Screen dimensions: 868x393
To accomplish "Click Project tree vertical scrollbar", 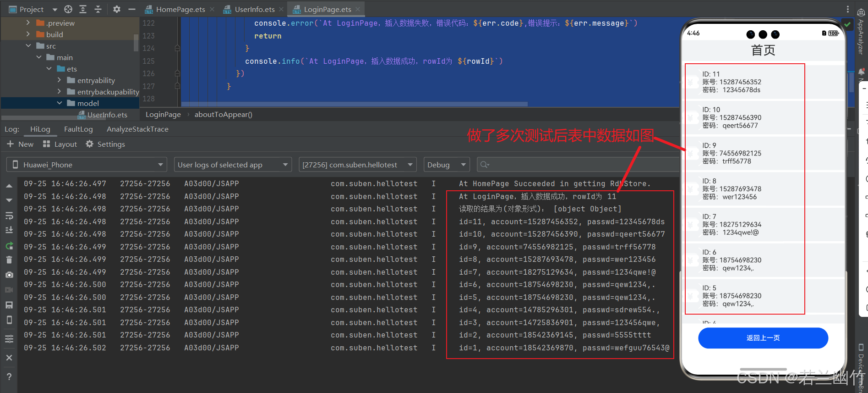I will pyautogui.click(x=136, y=42).
